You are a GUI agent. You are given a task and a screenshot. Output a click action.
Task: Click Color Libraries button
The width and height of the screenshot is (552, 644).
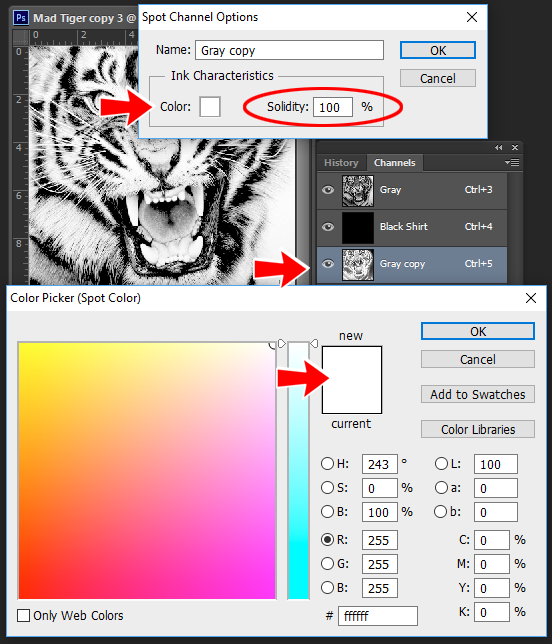478,429
